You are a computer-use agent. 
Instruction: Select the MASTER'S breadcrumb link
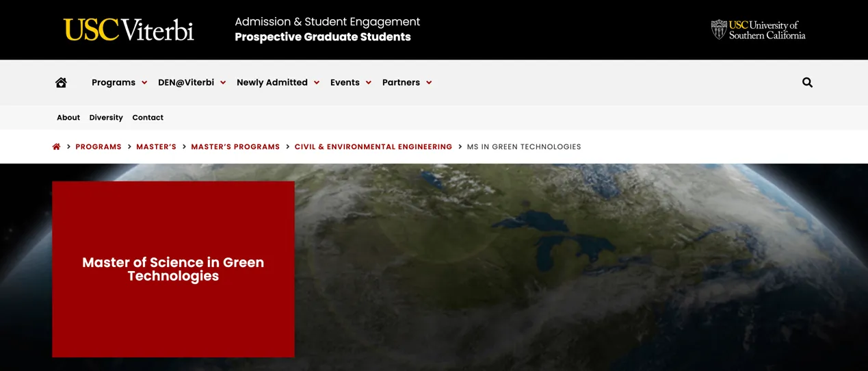pyautogui.click(x=156, y=147)
